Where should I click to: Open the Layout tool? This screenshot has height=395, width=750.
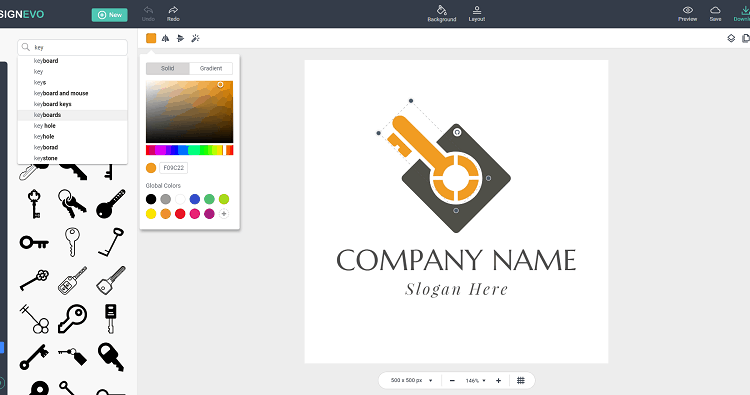click(x=476, y=13)
